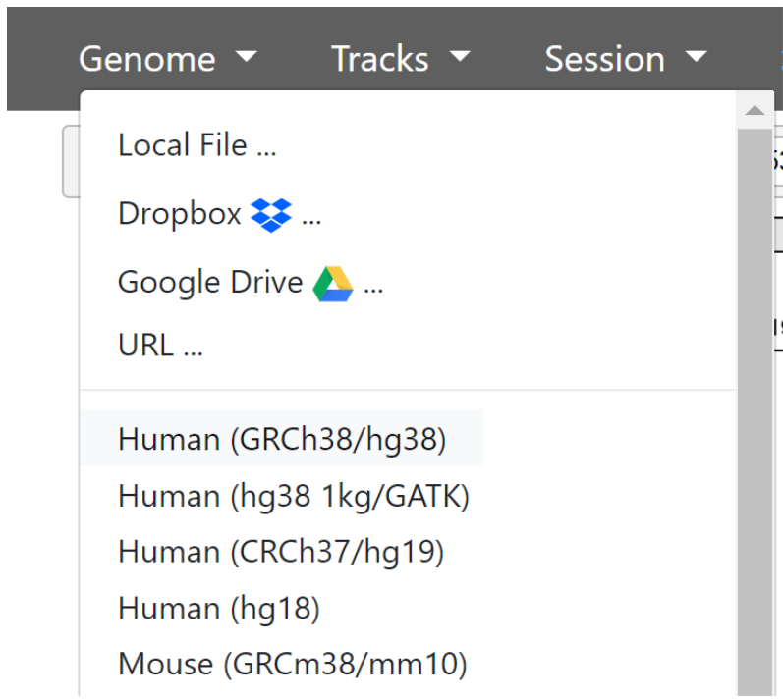The height and width of the screenshot is (700, 783).
Task: Click the Tracks dropdown caret arrow
Action: pos(459,58)
